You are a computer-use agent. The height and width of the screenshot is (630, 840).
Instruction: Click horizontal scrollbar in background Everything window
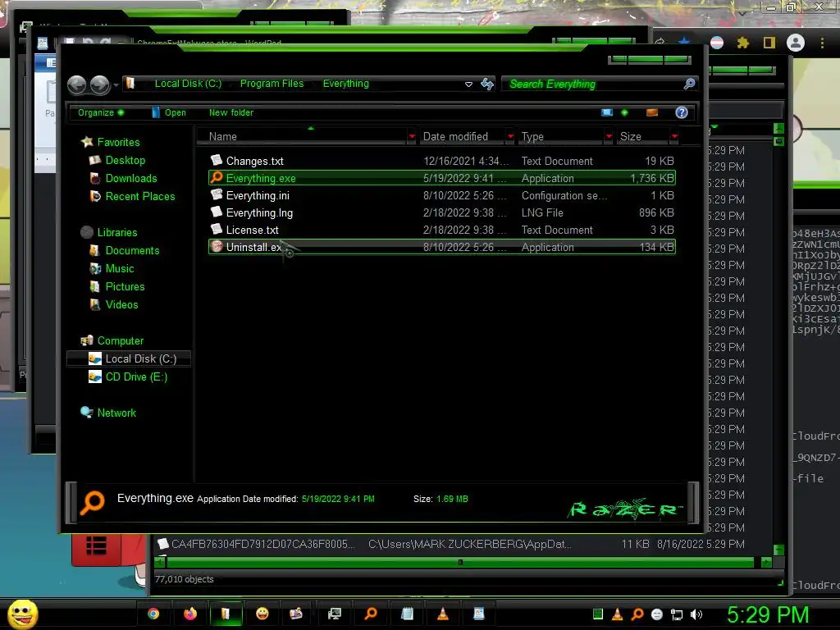click(x=459, y=563)
